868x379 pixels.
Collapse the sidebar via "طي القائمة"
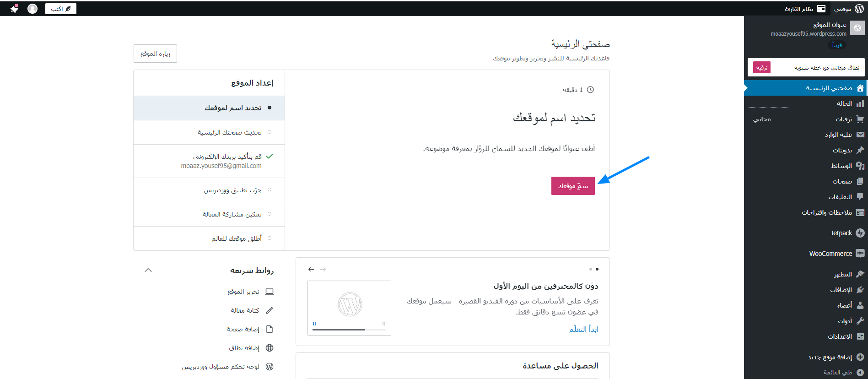[x=805, y=373]
